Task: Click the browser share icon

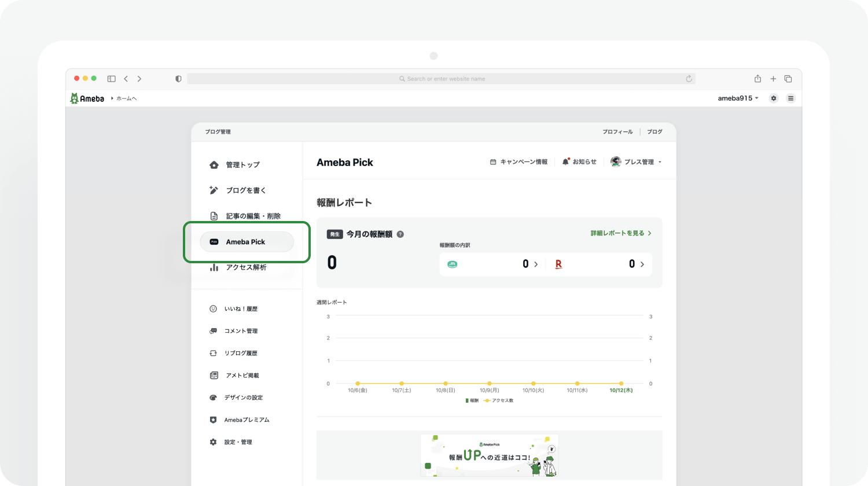Action: [757, 79]
